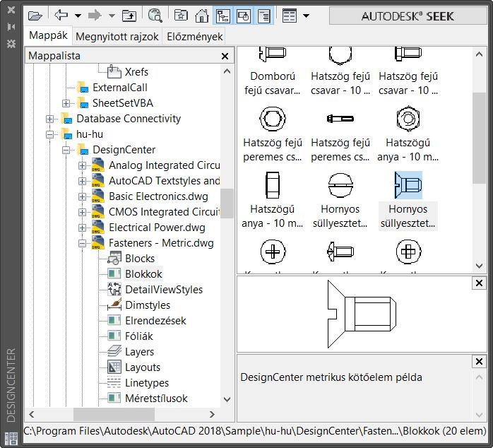Select Hatszög fejű peremes side-view block

(340, 135)
